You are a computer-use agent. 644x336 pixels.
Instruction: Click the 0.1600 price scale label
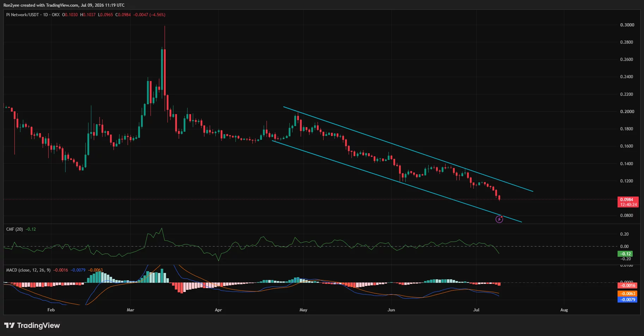tap(627, 146)
